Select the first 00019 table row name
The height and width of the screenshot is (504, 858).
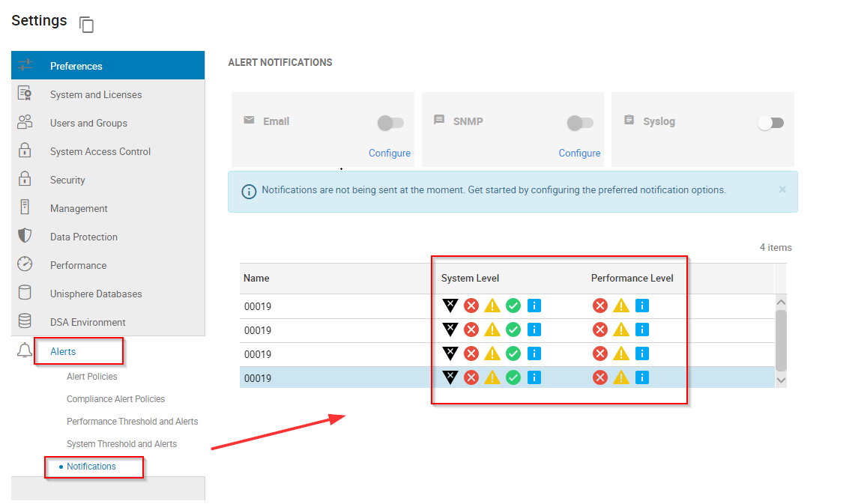pyautogui.click(x=257, y=306)
